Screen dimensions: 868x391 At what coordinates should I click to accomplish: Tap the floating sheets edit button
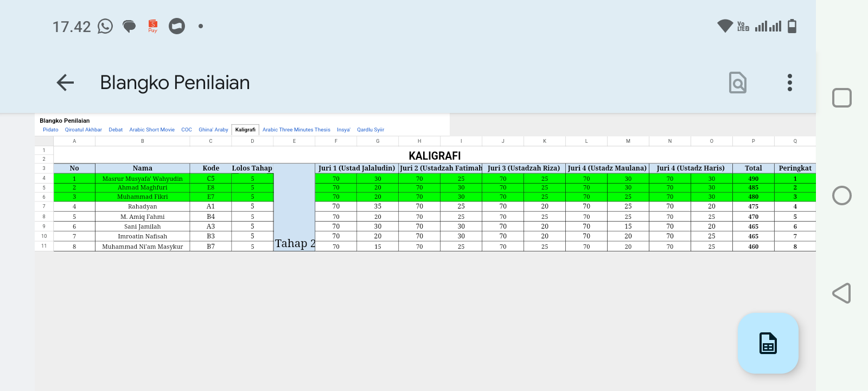[x=768, y=343]
